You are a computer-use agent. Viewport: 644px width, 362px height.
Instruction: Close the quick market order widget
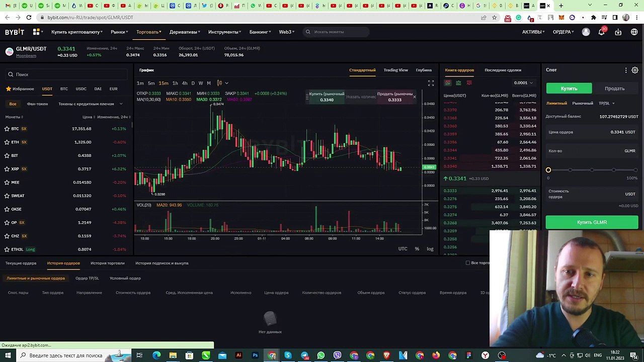tap(415, 97)
